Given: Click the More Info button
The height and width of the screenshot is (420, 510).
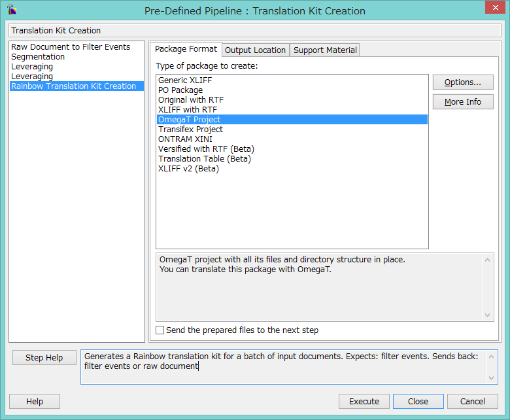Looking at the screenshot, I should click(463, 102).
